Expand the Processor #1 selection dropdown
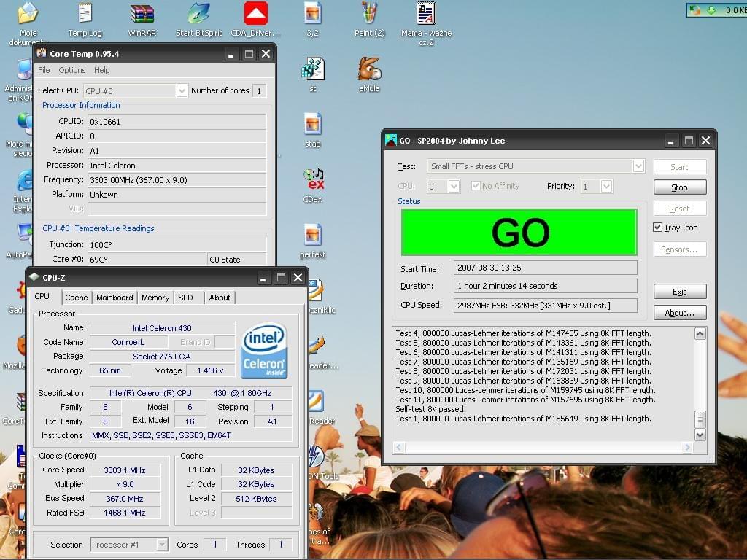This screenshot has height=560, width=747. (162, 545)
